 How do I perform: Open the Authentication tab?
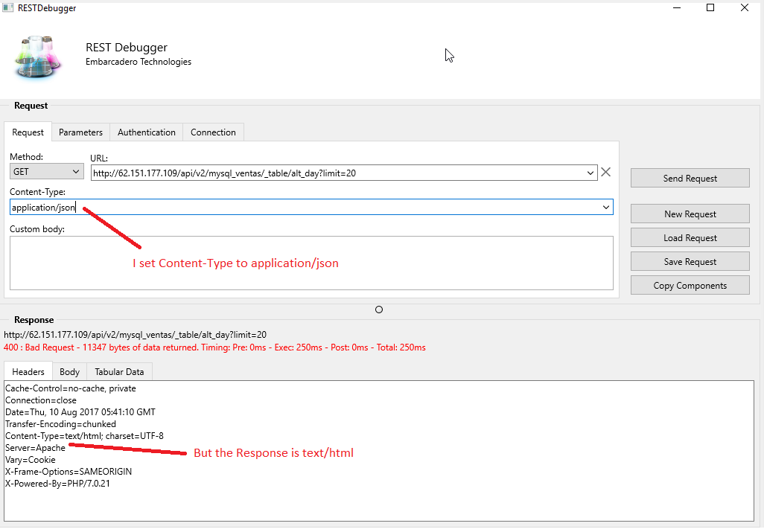click(146, 132)
